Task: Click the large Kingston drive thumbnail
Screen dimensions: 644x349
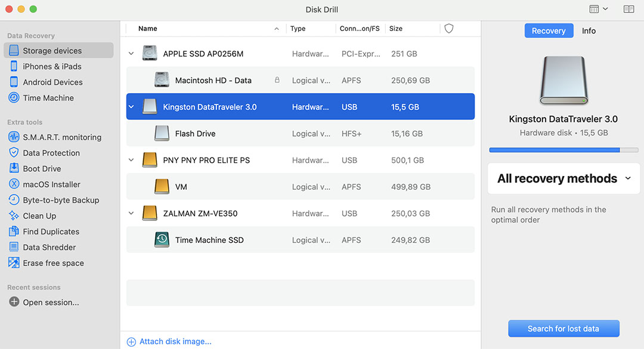Action: (563, 80)
